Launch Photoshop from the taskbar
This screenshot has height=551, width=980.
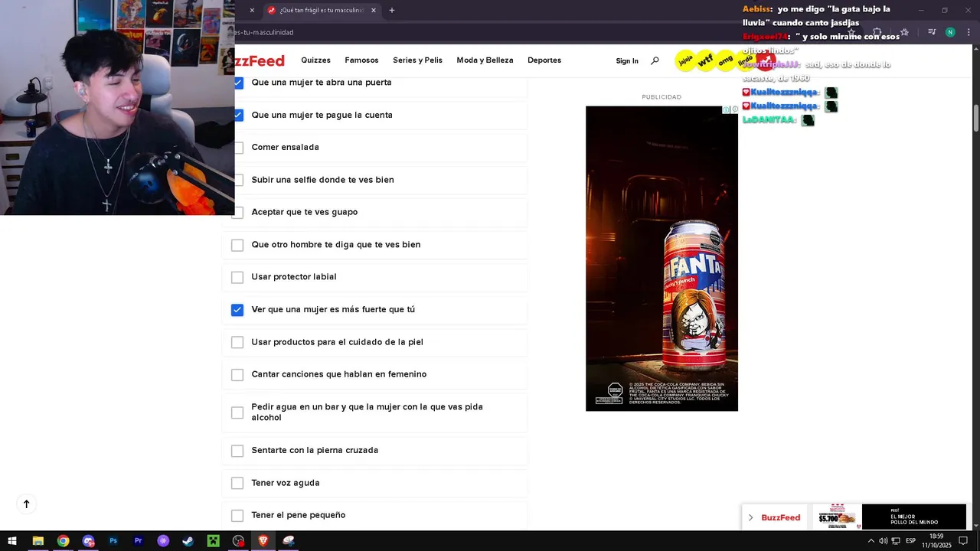pos(113,541)
